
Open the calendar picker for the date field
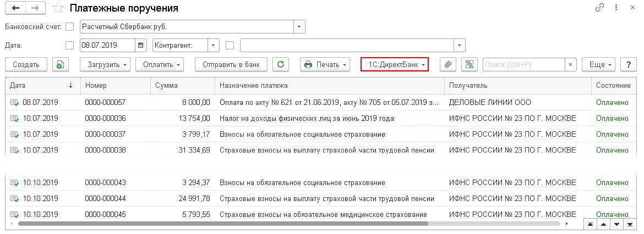tap(141, 45)
